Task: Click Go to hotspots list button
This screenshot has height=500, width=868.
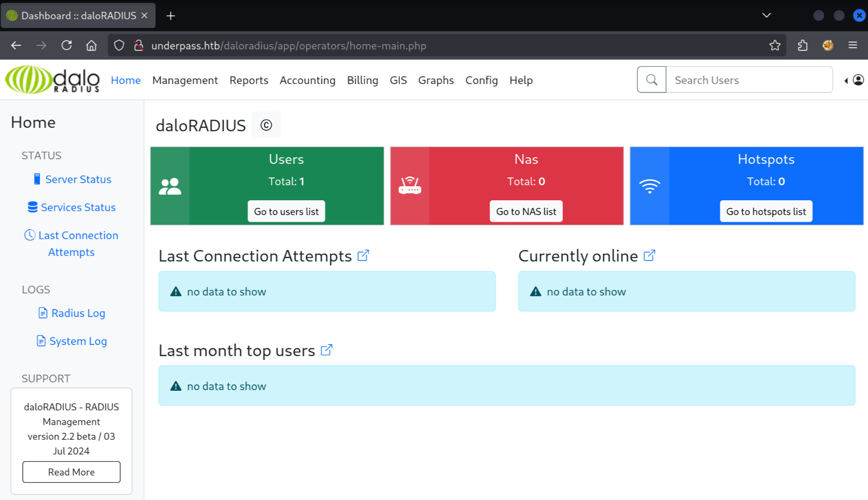Action: point(766,211)
